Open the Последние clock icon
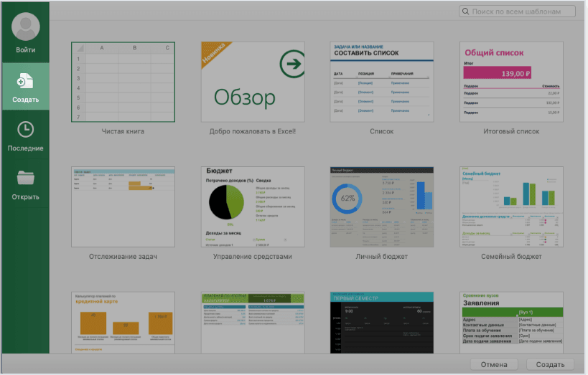588x375 pixels. [x=26, y=129]
